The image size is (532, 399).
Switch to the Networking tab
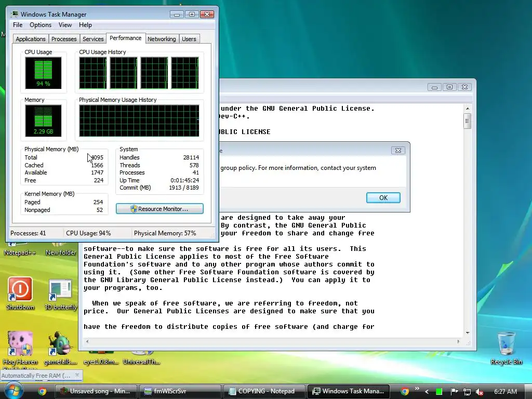click(162, 39)
